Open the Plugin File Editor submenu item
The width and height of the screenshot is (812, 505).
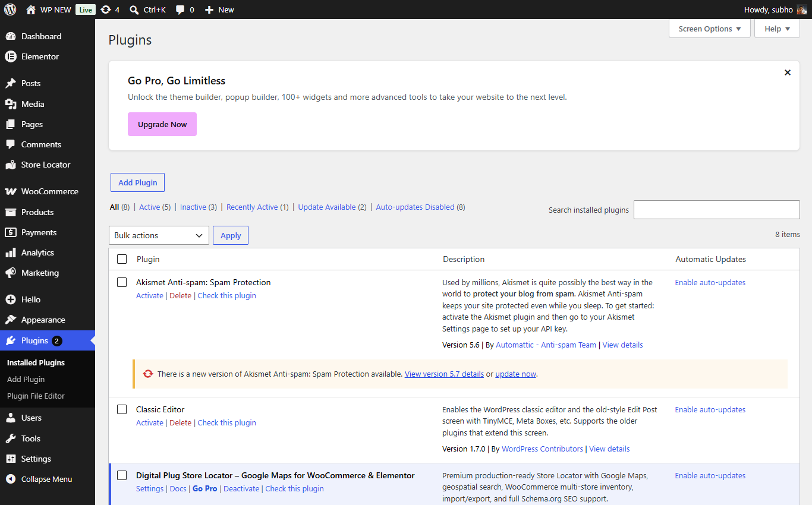[x=36, y=396]
